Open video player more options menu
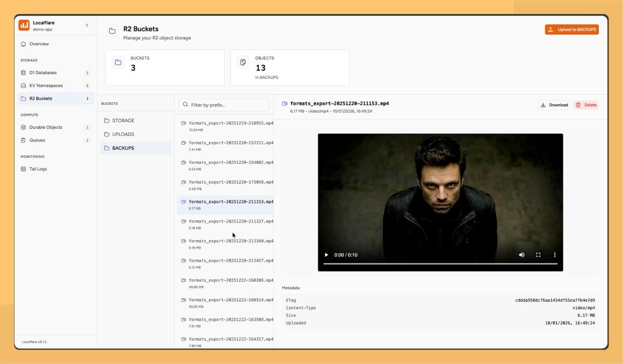This screenshot has height=364, width=623. pos(554,255)
